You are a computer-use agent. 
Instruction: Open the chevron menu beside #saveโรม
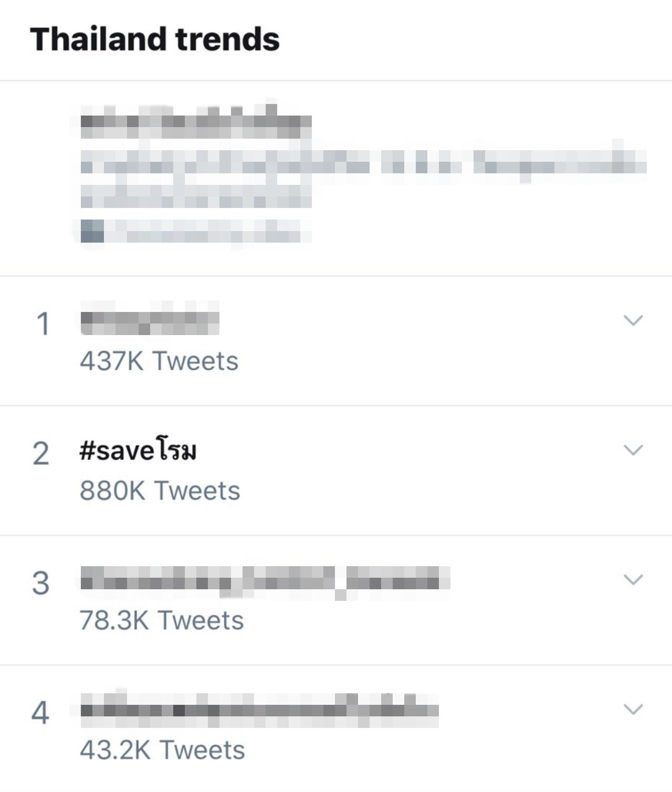[633, 450]
